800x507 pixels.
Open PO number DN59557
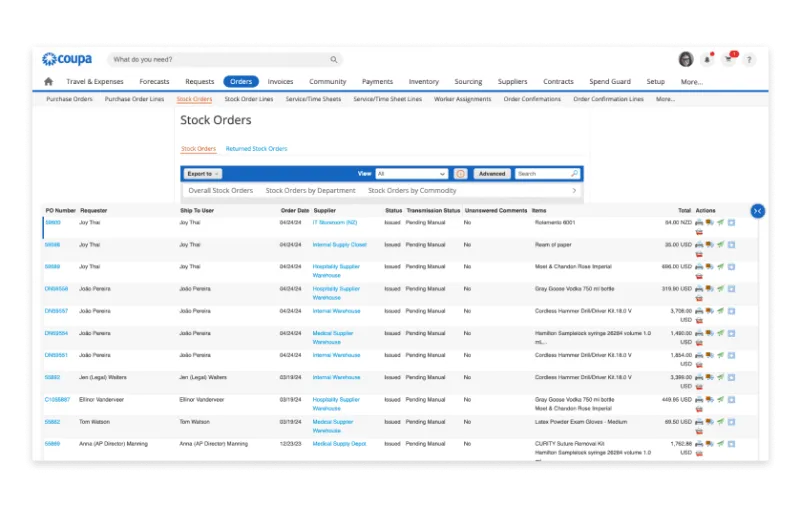(56, 311)
